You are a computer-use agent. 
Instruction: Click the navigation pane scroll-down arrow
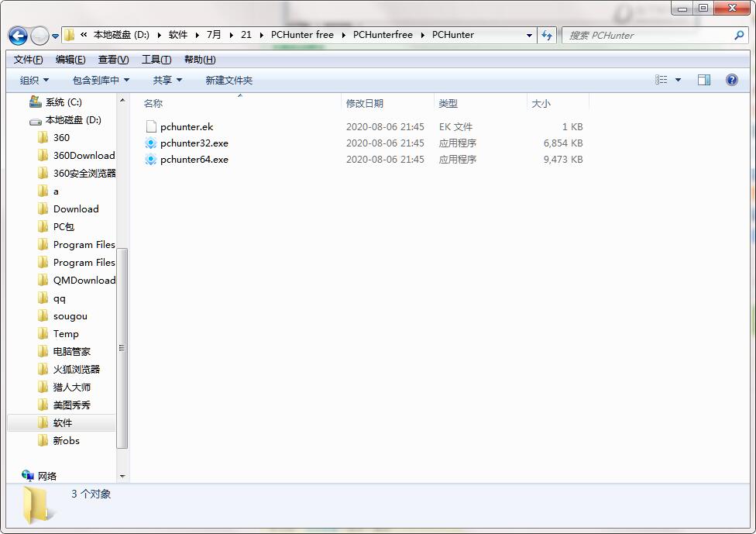(122, 476)
